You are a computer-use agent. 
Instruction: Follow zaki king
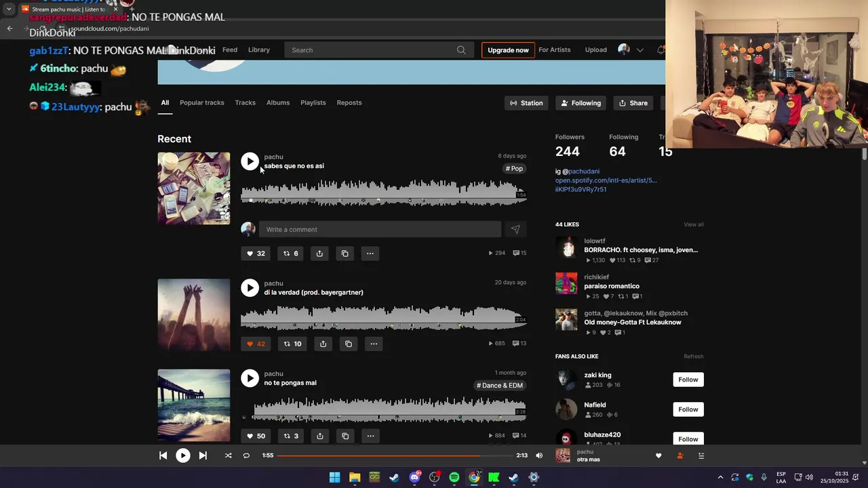click(x=688, y=380)
